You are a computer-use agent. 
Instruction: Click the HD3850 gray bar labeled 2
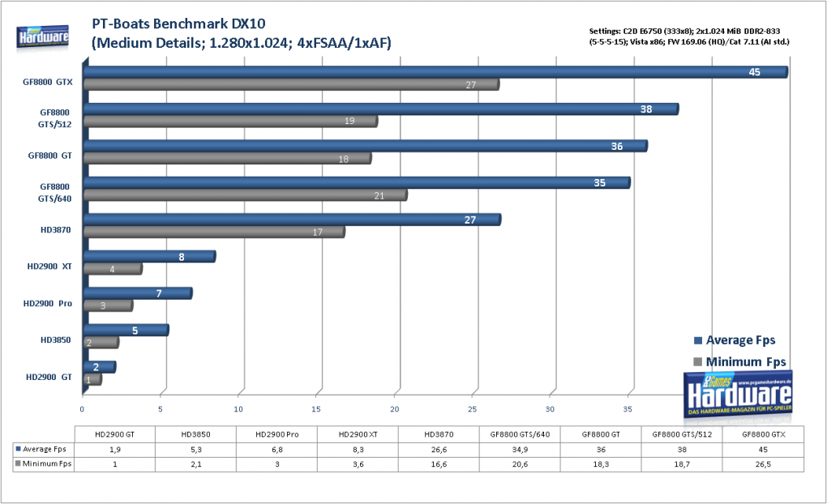click(x=101, y=343)
